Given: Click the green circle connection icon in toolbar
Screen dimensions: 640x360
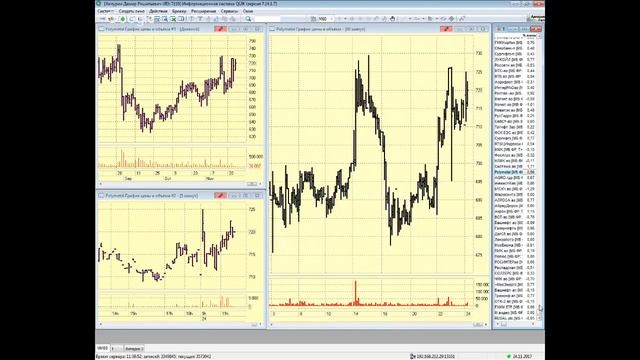Looking at the screenshot, I should (x=122, y=19).
